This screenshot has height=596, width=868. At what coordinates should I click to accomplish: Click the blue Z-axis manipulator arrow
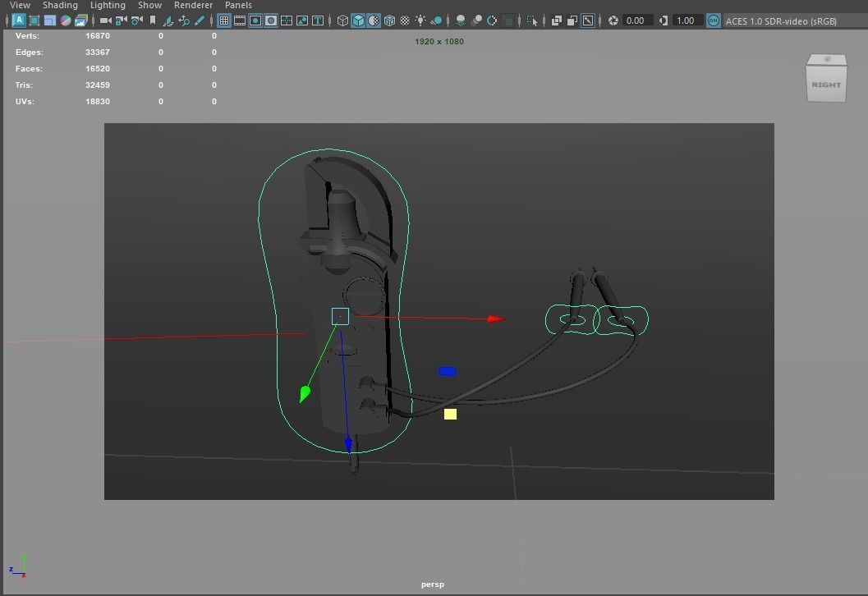coord(348,444)
